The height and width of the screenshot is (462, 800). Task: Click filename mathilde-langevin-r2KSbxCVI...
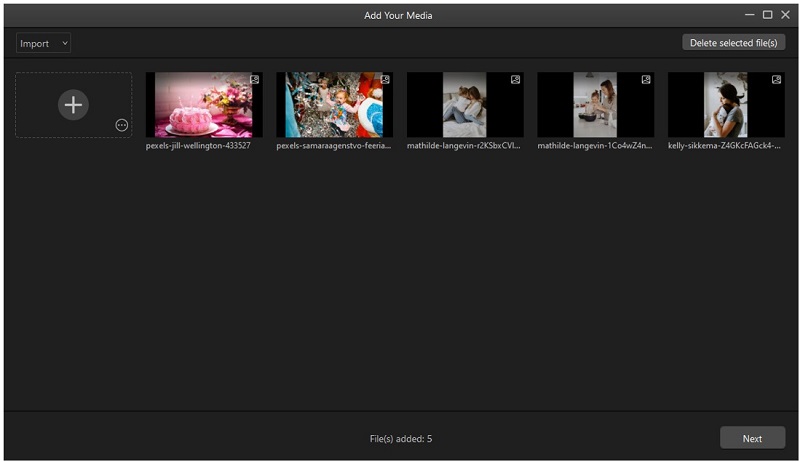point(464,146)
